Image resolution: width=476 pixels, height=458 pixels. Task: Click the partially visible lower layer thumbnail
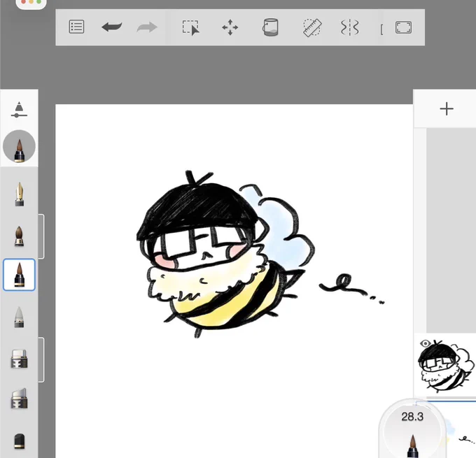(x=461, y=430)
